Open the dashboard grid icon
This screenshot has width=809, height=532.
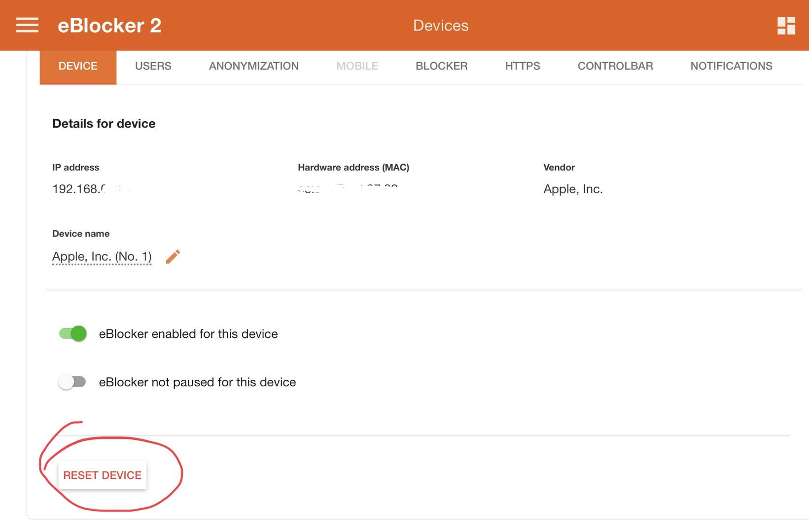click(786, 26)
